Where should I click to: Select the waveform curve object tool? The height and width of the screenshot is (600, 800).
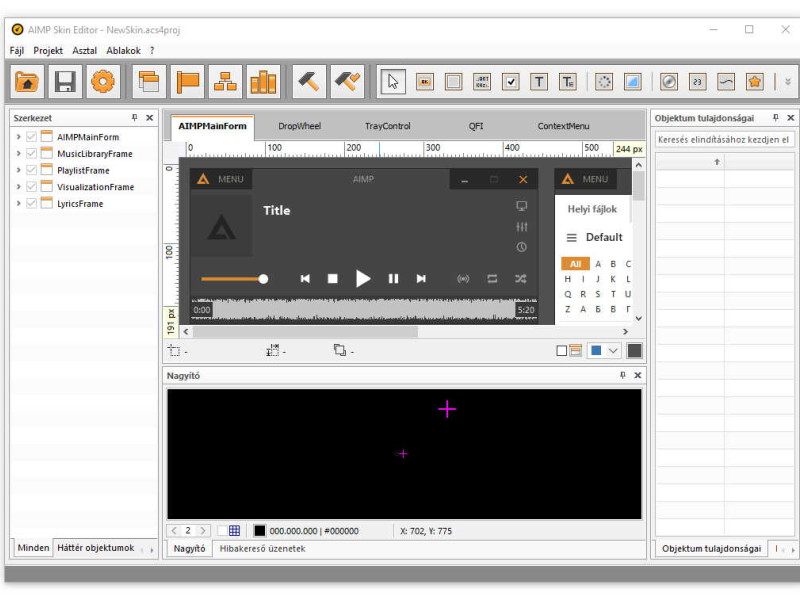click(726, 82)
